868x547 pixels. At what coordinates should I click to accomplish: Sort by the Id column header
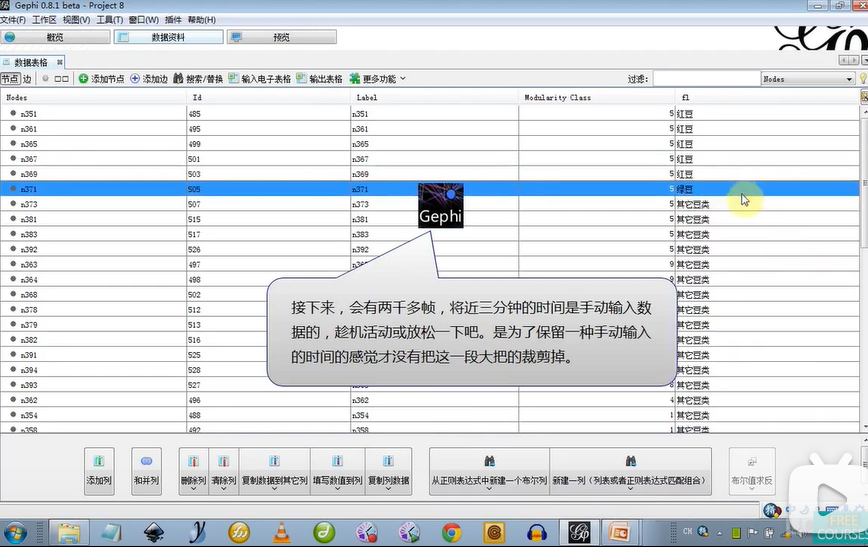coord(268,97)
